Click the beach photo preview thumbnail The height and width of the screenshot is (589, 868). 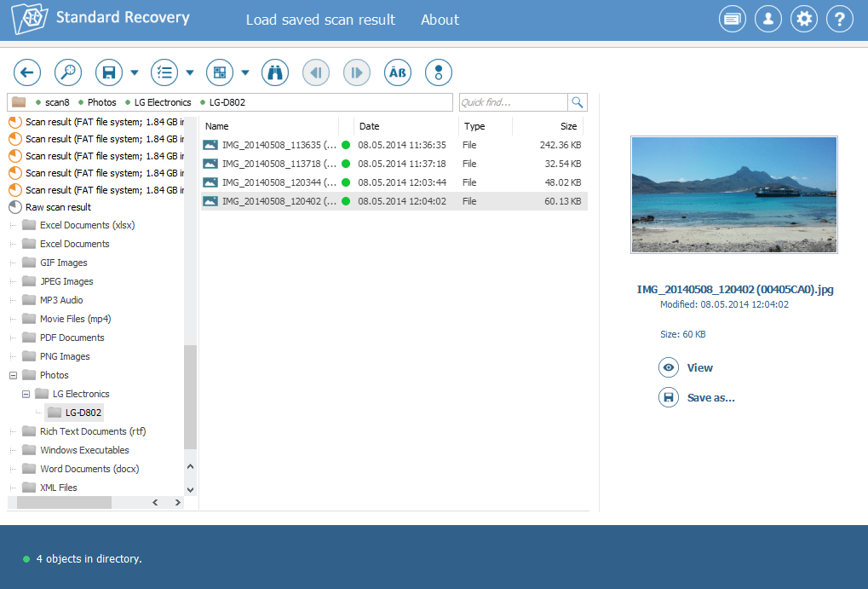(x=734, y=195)
